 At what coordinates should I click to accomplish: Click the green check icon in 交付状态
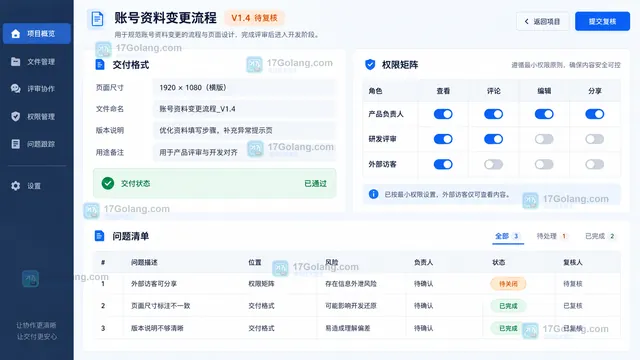(x=108, y=183)
